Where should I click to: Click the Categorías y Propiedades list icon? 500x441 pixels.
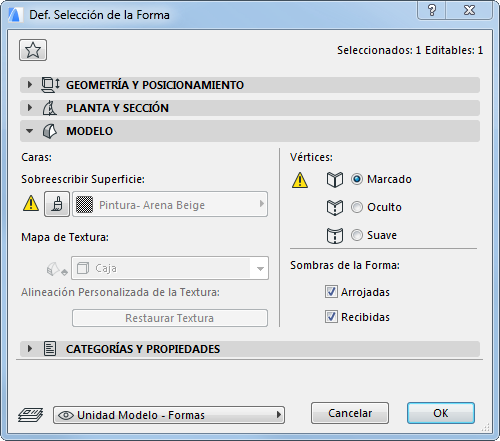[50, 349]
